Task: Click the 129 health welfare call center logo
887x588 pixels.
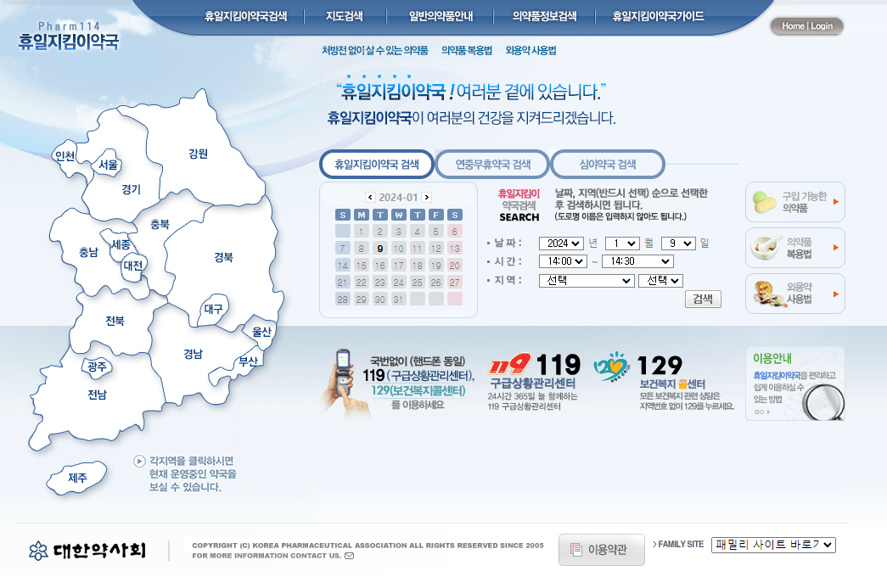Action: click(x=611, y=367)
